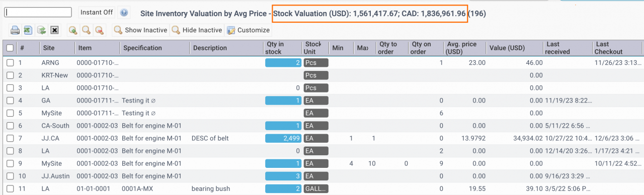Tick the select-all checkbox in the header
This screenshot has height=195, width=644.
click(x=10, y=48)
